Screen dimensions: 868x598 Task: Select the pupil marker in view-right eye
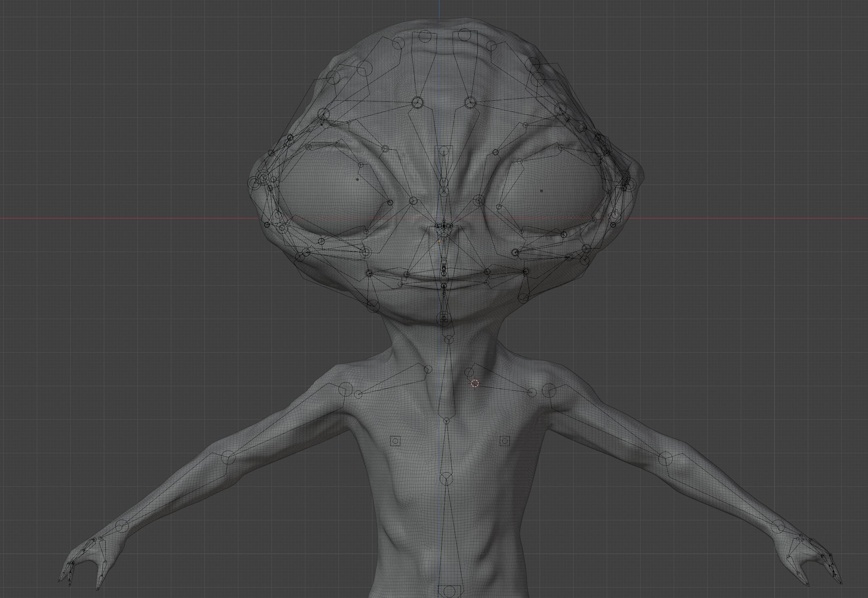(x=541, y=191)
